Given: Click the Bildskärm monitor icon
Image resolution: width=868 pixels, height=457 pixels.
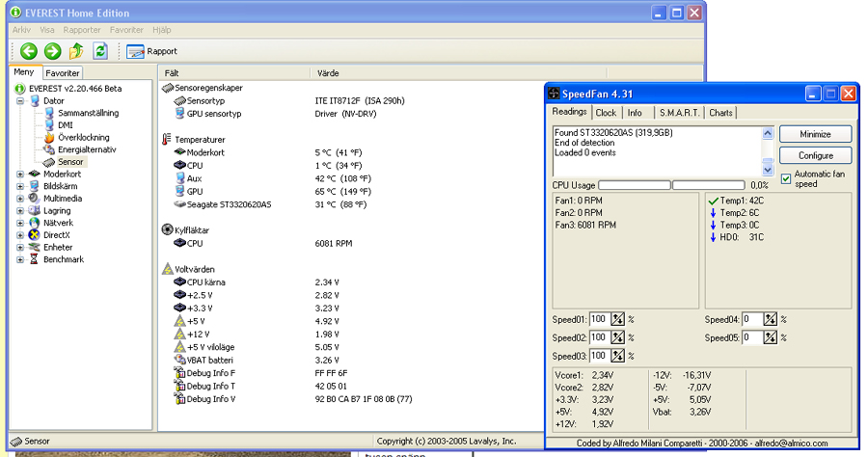Looking at the screenshot, I should (x=35, y=186).
